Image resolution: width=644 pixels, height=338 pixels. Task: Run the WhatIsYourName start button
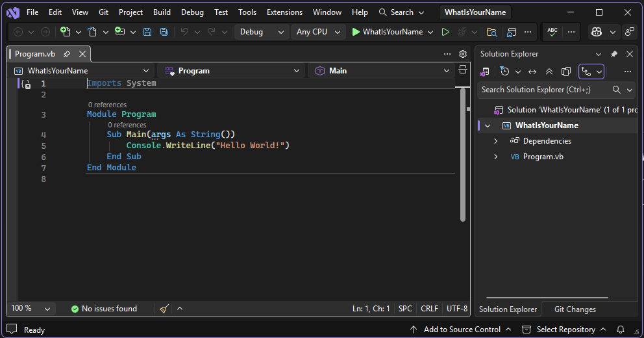tap(387, 32)
